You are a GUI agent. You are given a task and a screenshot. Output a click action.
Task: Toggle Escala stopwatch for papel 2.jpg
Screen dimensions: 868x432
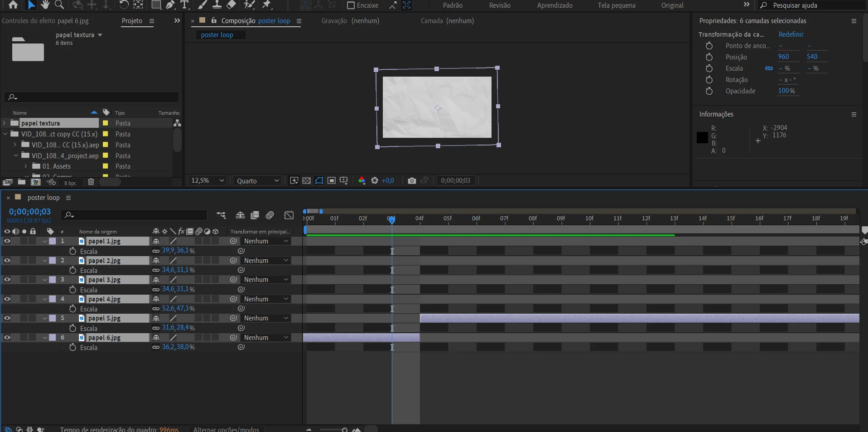pyautogui.click(x=72, y=270)
